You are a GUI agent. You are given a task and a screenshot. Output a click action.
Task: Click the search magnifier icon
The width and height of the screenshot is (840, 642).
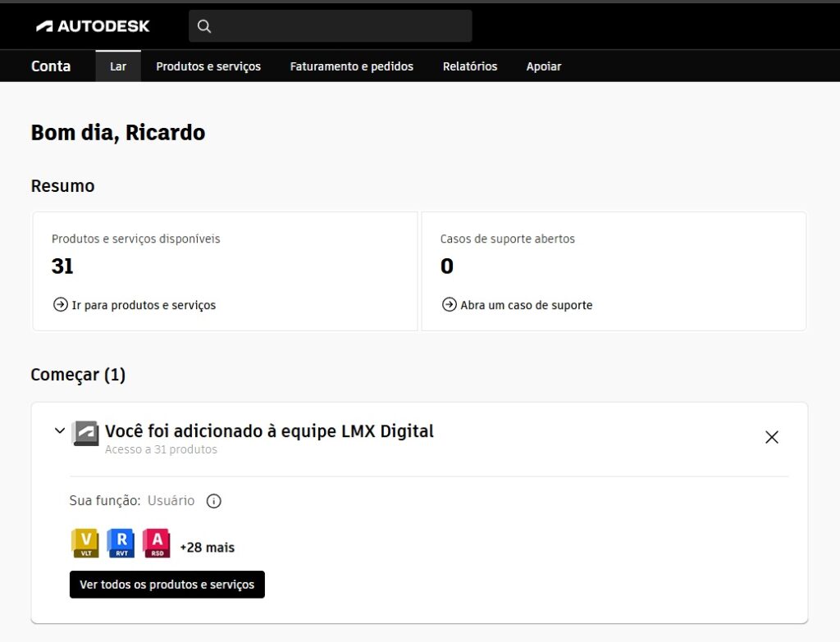point(205,26)
